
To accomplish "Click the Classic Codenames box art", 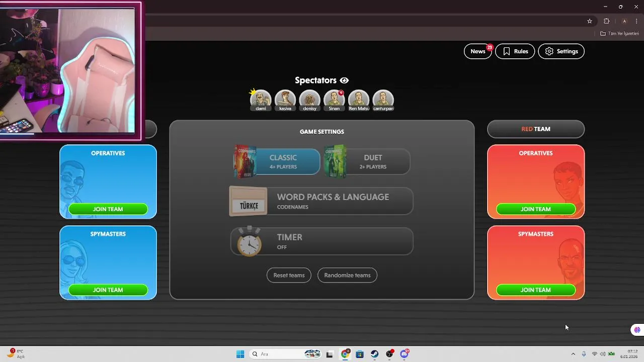I will [x=245, y=161].
